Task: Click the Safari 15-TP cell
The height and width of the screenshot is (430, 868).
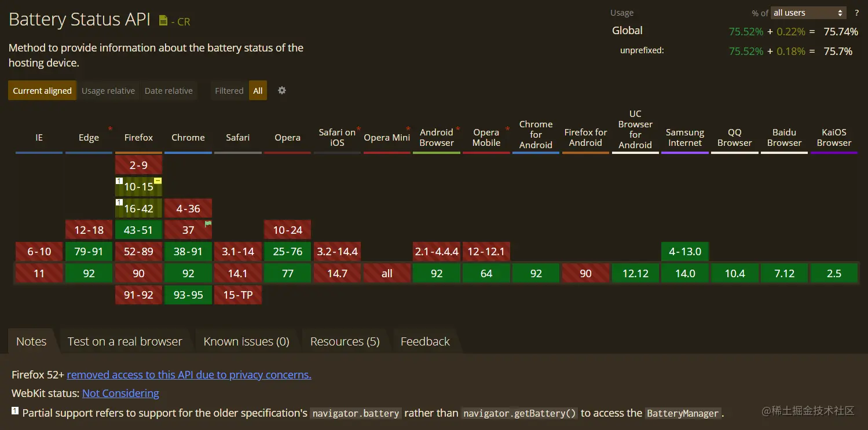Action: click(x=238, y=295)
